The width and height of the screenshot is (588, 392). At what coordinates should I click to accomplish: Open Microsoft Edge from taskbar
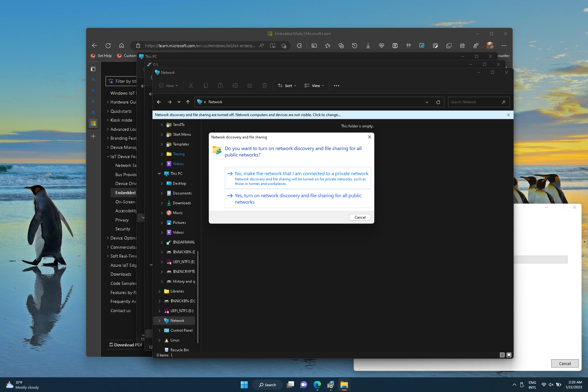click(317, 385)
